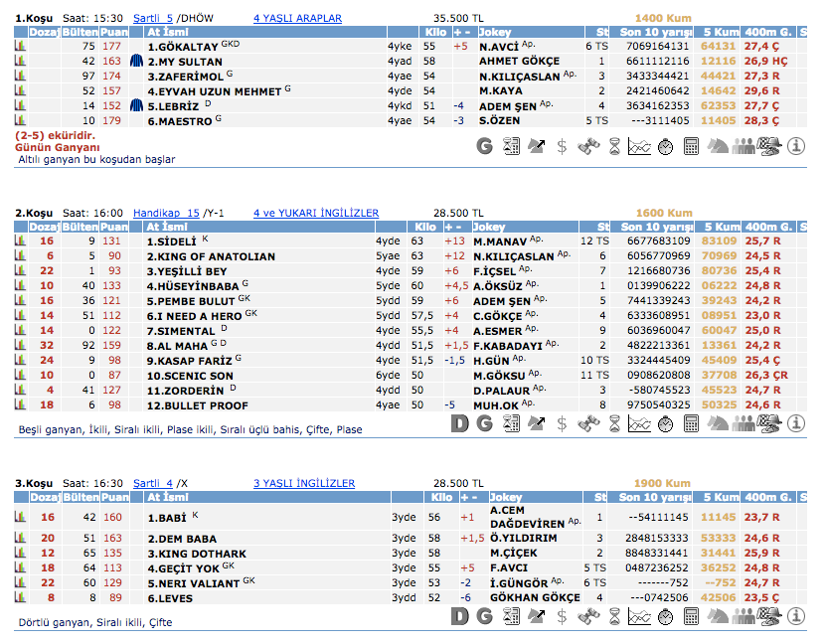The image size is (825, 644).
Task: Open the bar chart icon beside GÖKALTAY
Action: 20,47
